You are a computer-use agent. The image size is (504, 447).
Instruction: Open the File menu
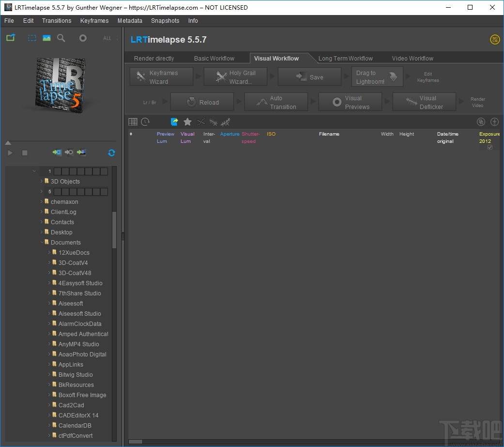pyautogui.click(x=9, y=20)
